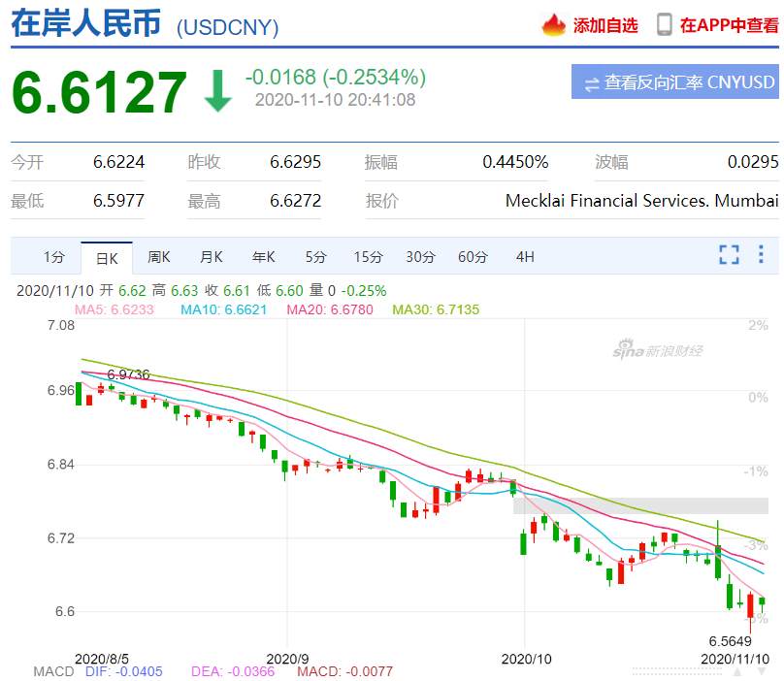
Task: Click the 2020/9 date axis label
Action: [287, 659]
